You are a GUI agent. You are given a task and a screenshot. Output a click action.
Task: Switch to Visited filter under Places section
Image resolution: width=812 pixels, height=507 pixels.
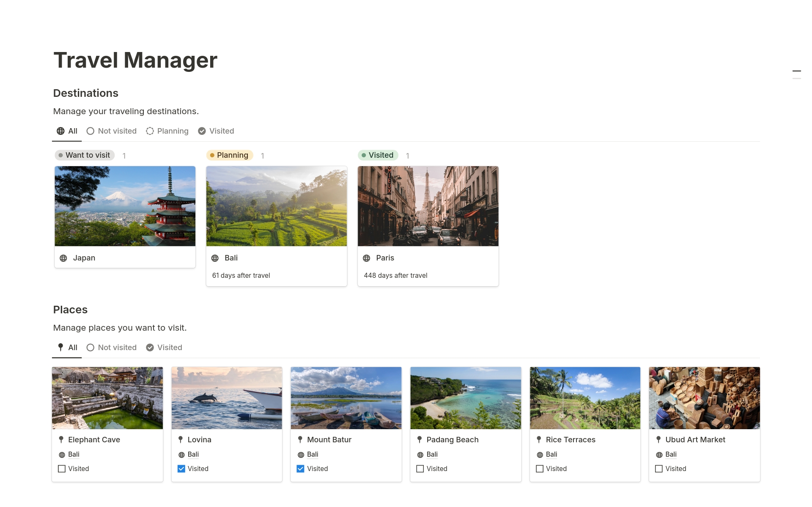click(x=169, y=347)
